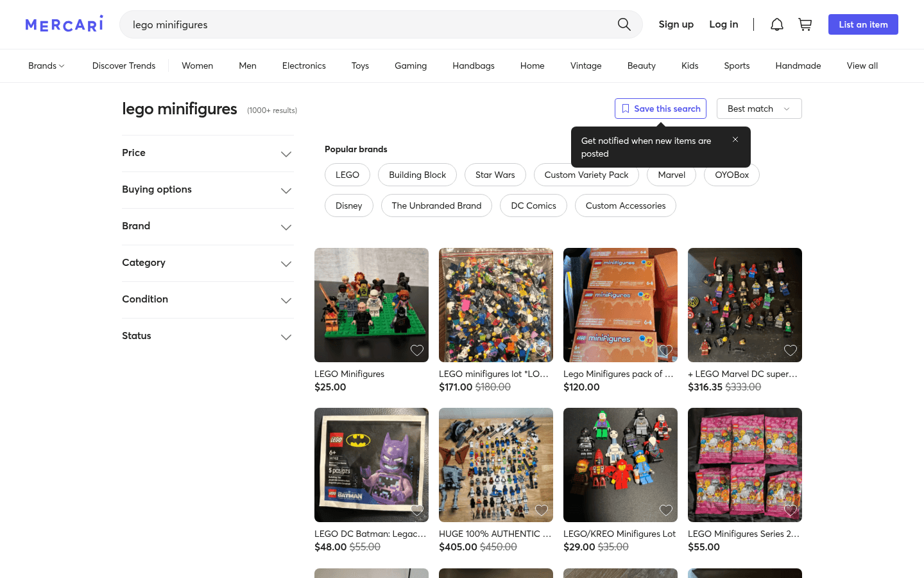Open the Electronics category
This screenshot has width=924, height=578.
304,66
